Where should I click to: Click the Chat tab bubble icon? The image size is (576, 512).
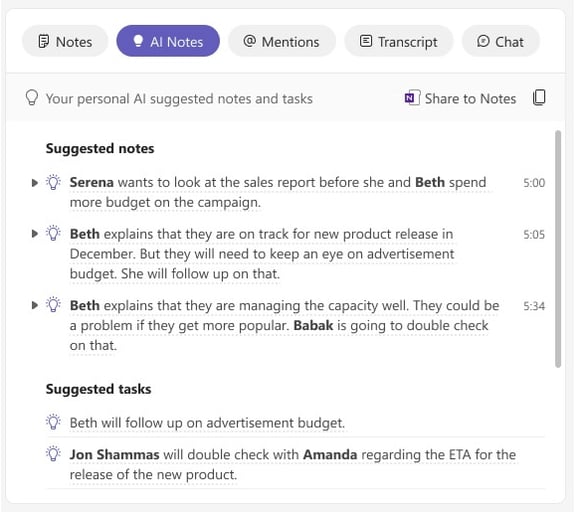[483, 41]
